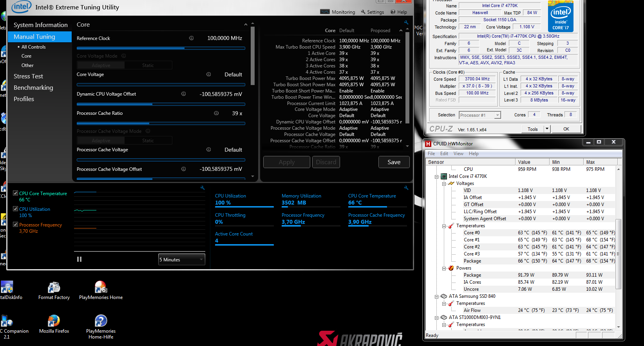644x346 pixels.
Task: Click Dynamic CPU Voltage Offset info icon
Action: pos(184,94)
